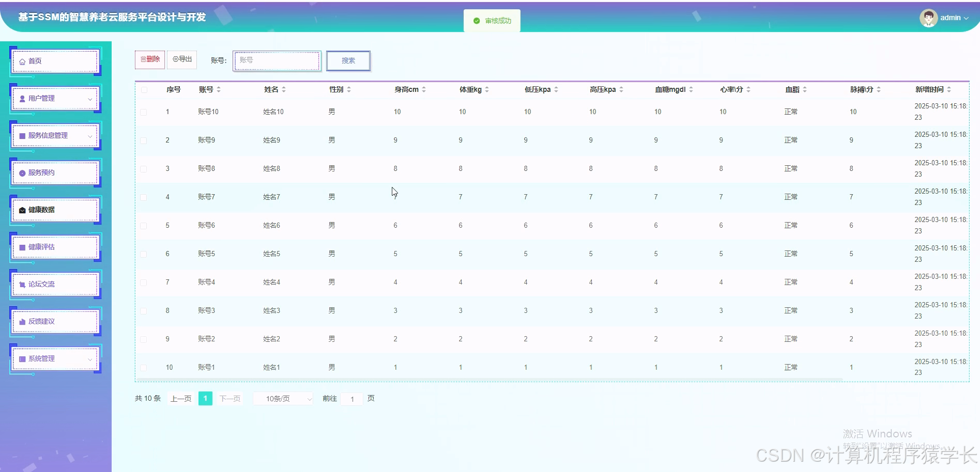Sort by 新增时间 column sort arrows

tap(949, 89)
